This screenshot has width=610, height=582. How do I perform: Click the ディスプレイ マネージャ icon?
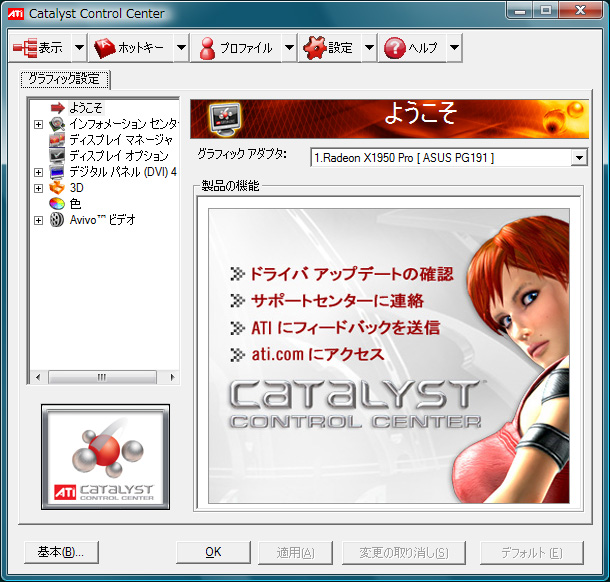tap(57, 140)
